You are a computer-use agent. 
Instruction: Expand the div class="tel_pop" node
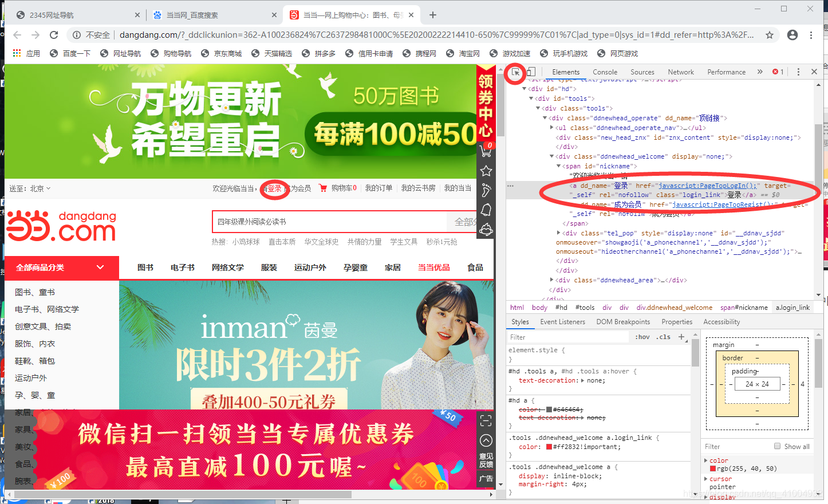click(x=558, y=233)
